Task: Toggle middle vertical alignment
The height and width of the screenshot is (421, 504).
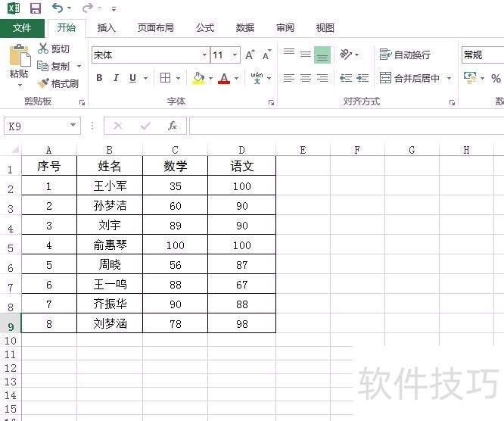Action: click(306, 55)
